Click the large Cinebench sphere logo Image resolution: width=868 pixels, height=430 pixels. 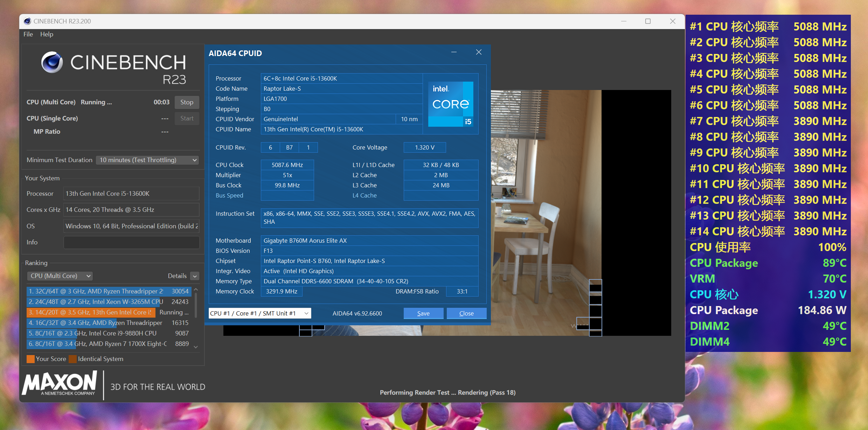[52, 62]
